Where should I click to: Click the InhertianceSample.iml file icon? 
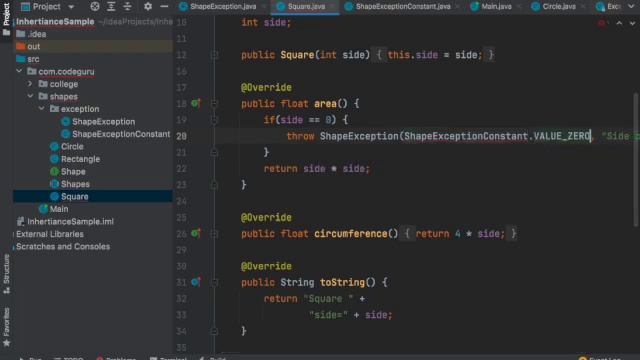pyautogui.click(x=20, y=222)
